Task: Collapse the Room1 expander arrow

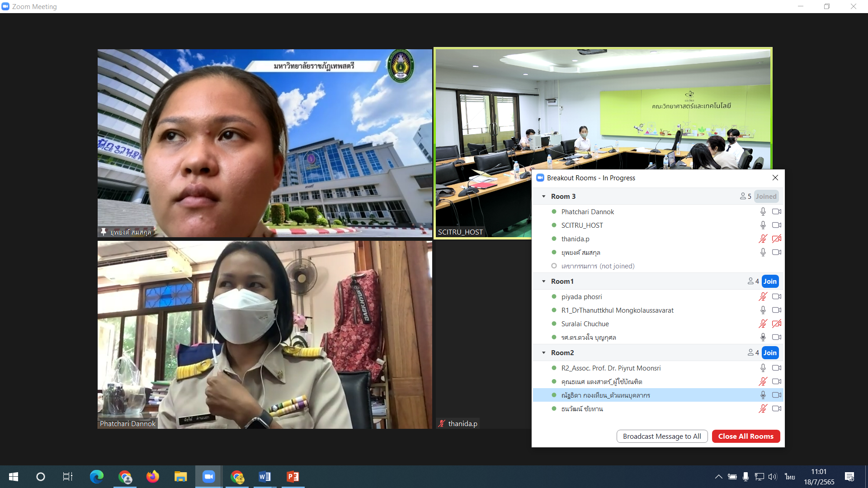Action: click(544, 282)
